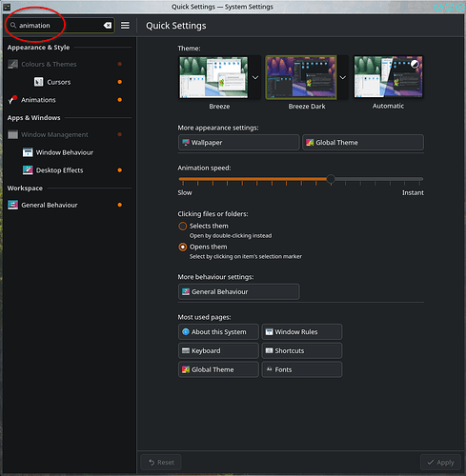Click the Wallpaper button
The width and height of the screenshot is (466, 476).
pyautogui.click(x=238, y=143)
